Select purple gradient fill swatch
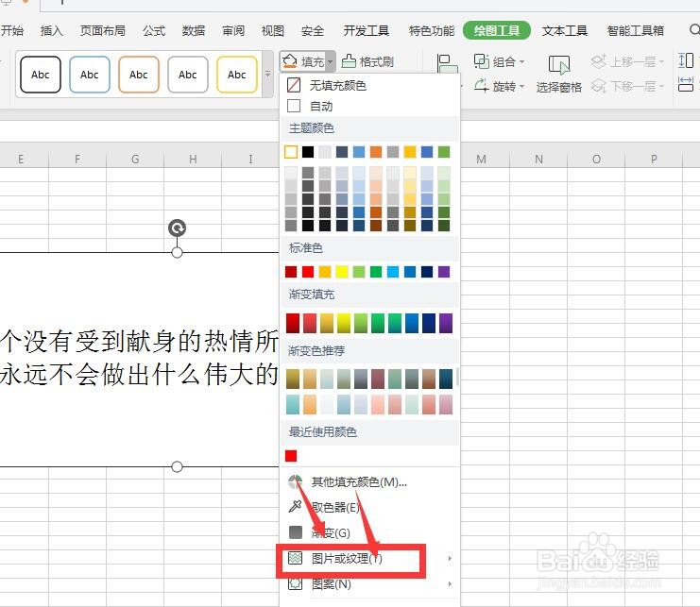Screen dimensions: 700x607 [446, 324]
